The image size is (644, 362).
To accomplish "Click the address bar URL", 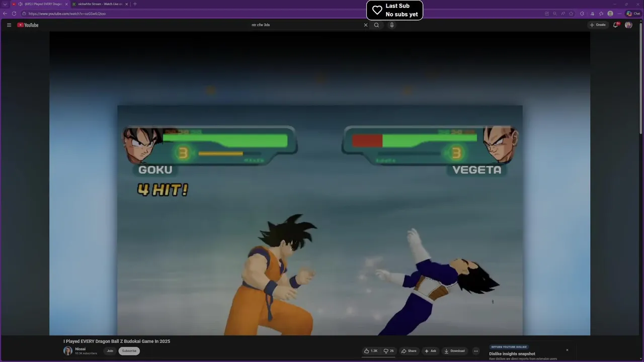I will point(67,14).
